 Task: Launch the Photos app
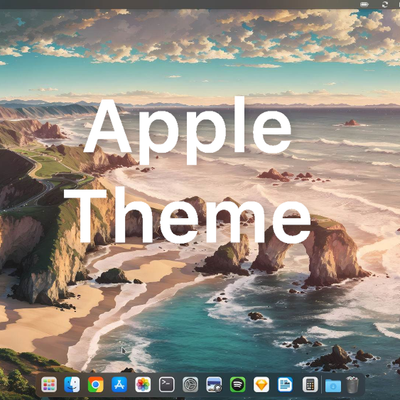(x=143, y=385)
